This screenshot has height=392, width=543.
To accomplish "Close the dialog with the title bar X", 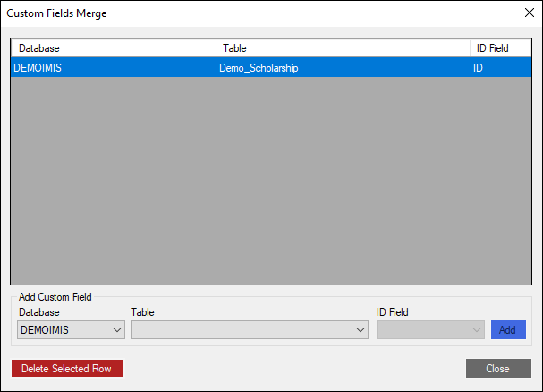I will pyautogui.click(x=526, y=13).
